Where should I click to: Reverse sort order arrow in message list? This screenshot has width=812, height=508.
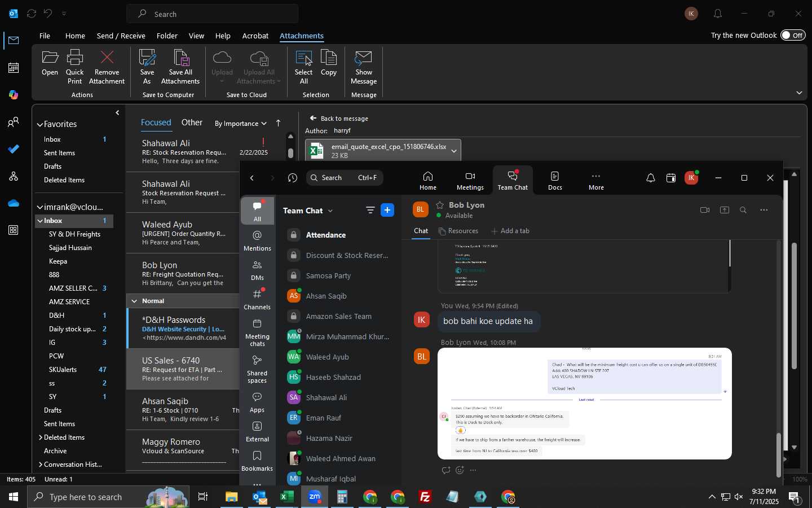pos(278,123)
